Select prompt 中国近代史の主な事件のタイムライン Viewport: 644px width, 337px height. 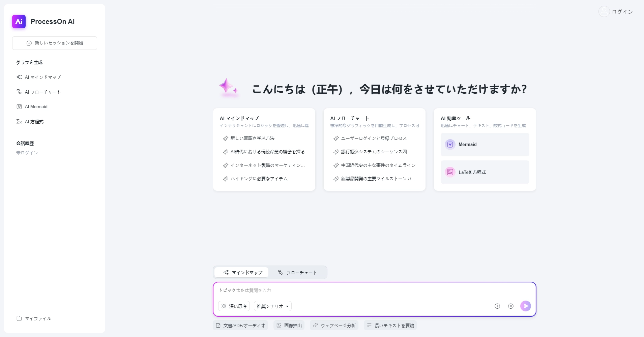(374, 165)
